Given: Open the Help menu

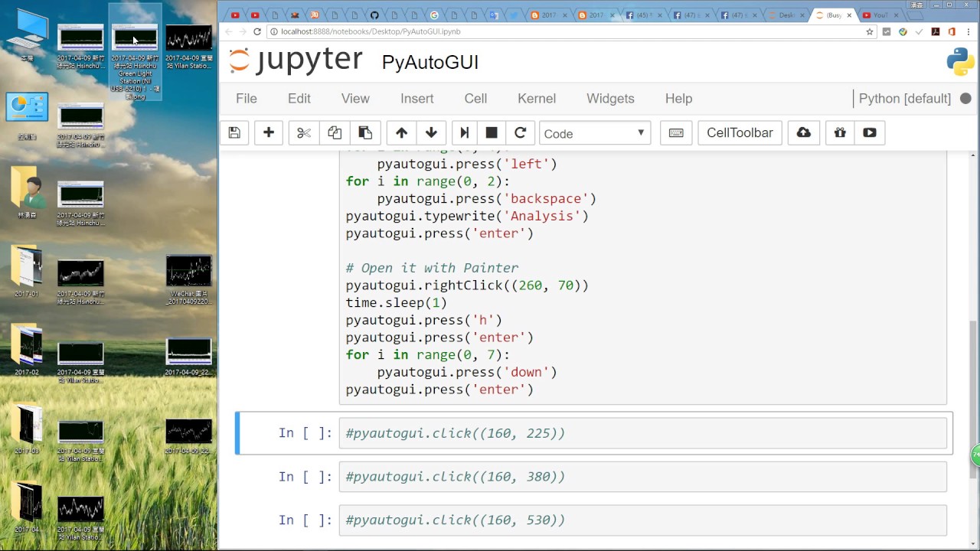Looking at the screenshot, I should pyautogui.click(x=678, y=99).
